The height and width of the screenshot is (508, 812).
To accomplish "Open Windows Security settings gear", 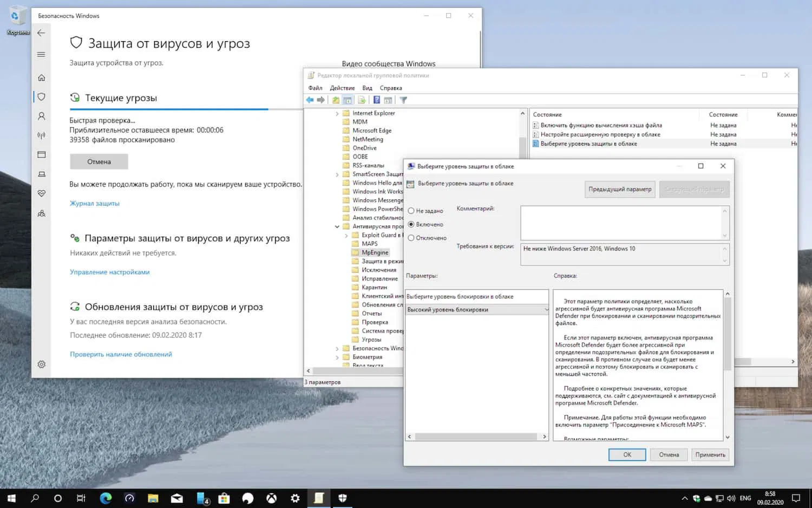I will 41,364.
